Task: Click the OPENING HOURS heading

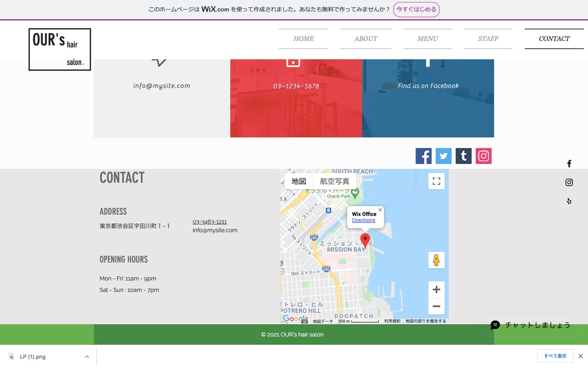Action: click(x=123, y=259)
